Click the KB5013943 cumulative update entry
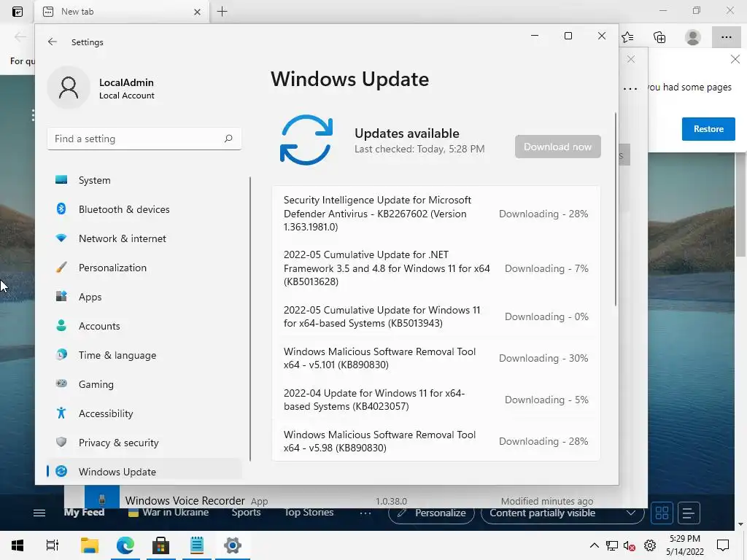 click(x=436, y=316)
